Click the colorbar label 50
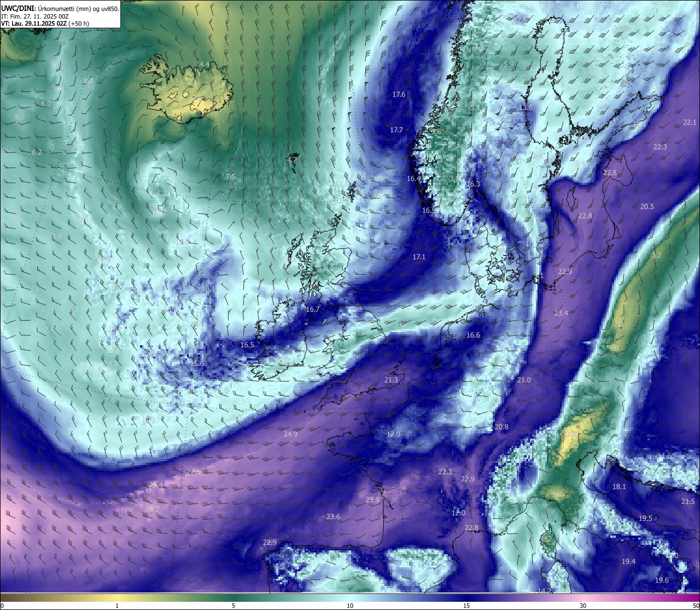The width and height of the screenshot is (700, 610). tap(696, 606)
